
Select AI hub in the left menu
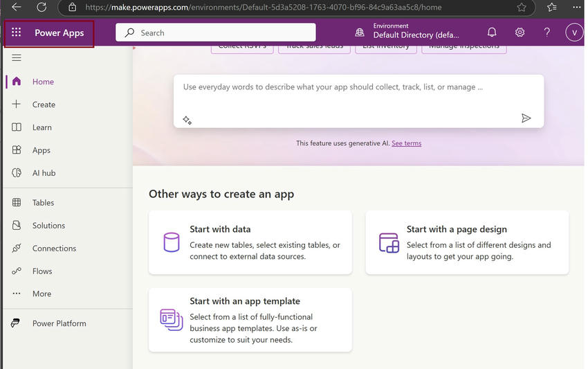[44, 173]
